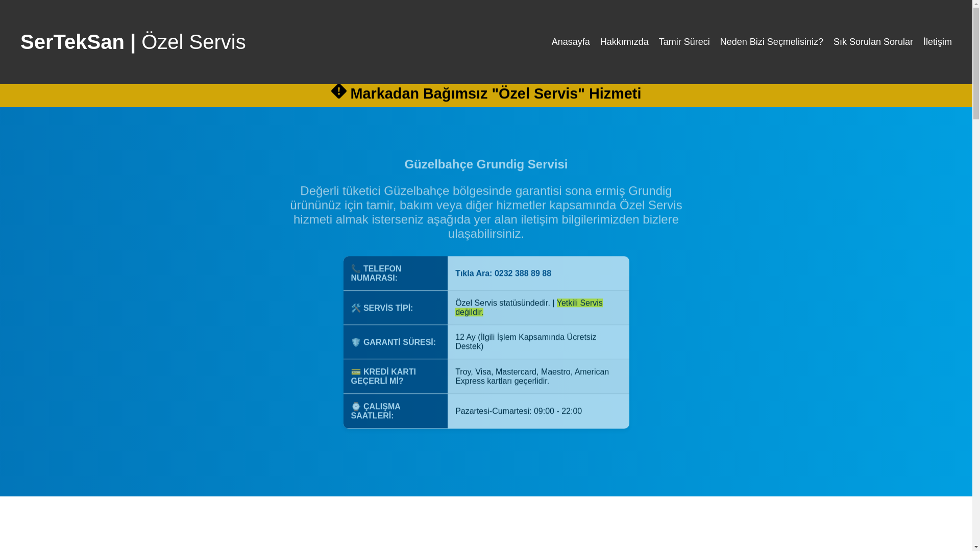Click the SerTekSan Özel Servis logo
This screenshot has width=980, height=551.
pyautogui.click(x=133, y=42)
